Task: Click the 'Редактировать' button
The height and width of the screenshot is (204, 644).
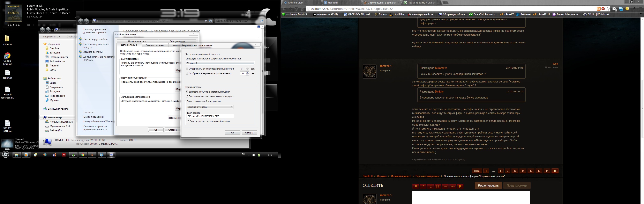Action: (x=488, y=185)
